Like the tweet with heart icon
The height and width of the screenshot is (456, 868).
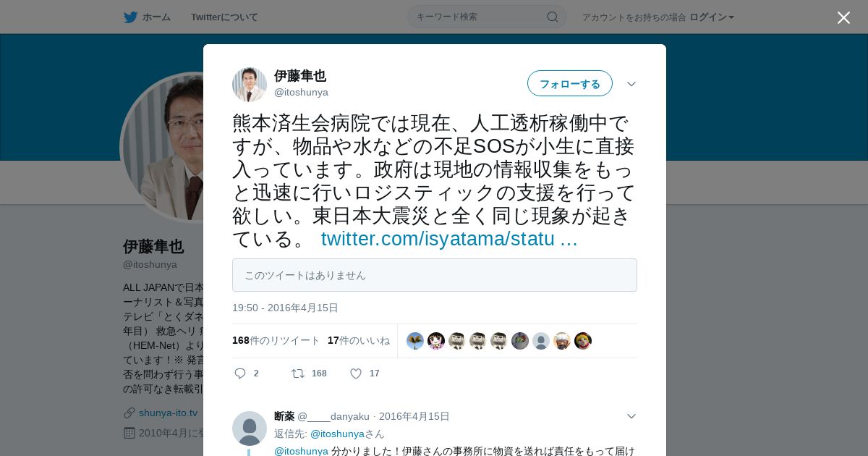[x=356, y=373]
